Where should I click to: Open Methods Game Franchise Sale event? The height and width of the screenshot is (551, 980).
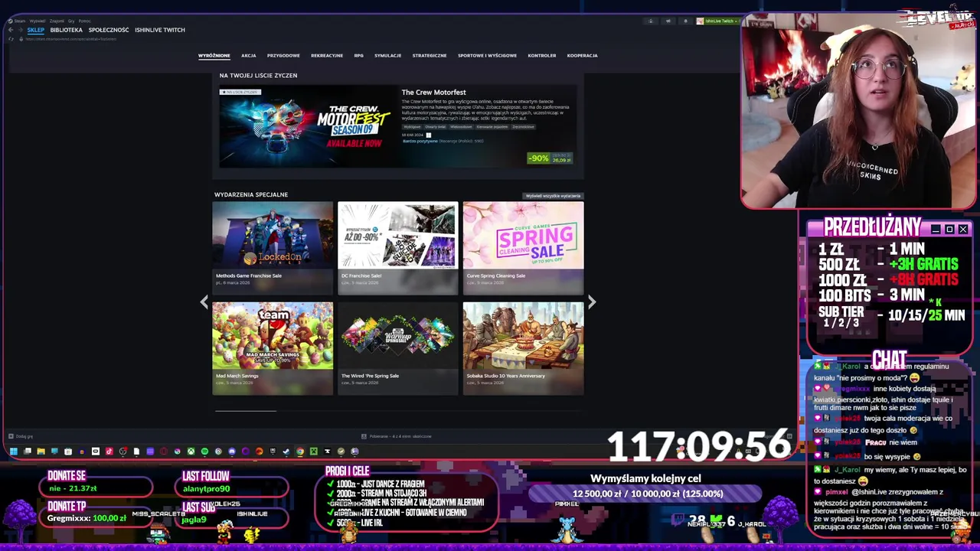point(273,247)
